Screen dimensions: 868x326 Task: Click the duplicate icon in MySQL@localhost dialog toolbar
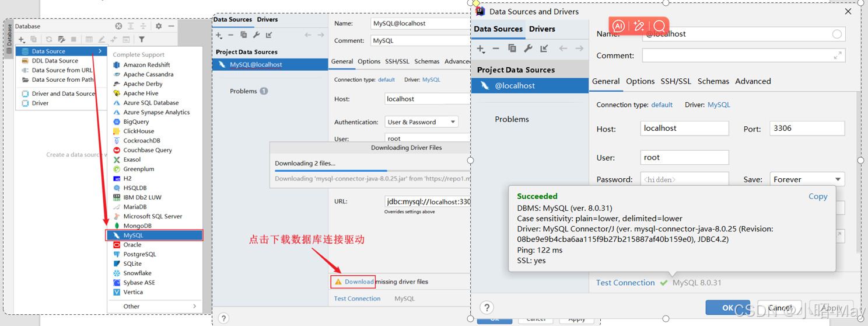[243, 35]
